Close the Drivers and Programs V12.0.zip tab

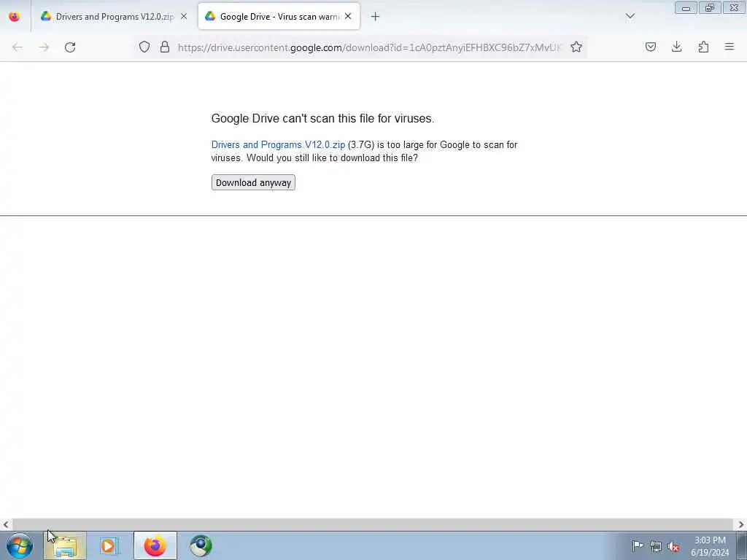pos(184,17)
